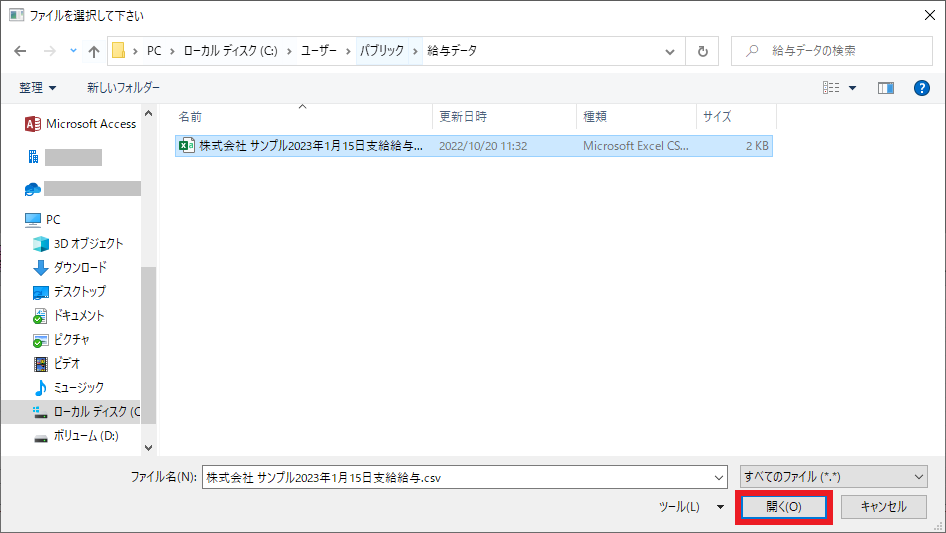Click the Back navigation arrow
Viewport: 946px width, 533px height.
(21, 51)
